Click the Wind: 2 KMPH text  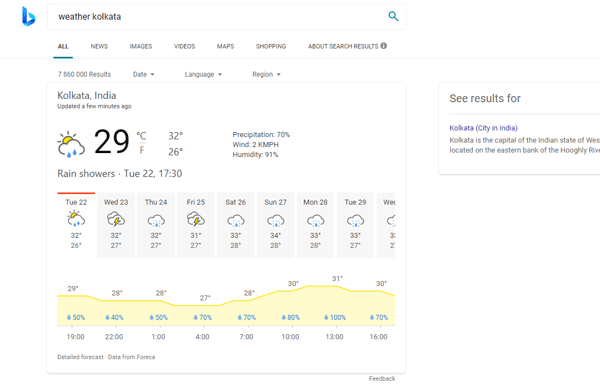pos(256,145)
